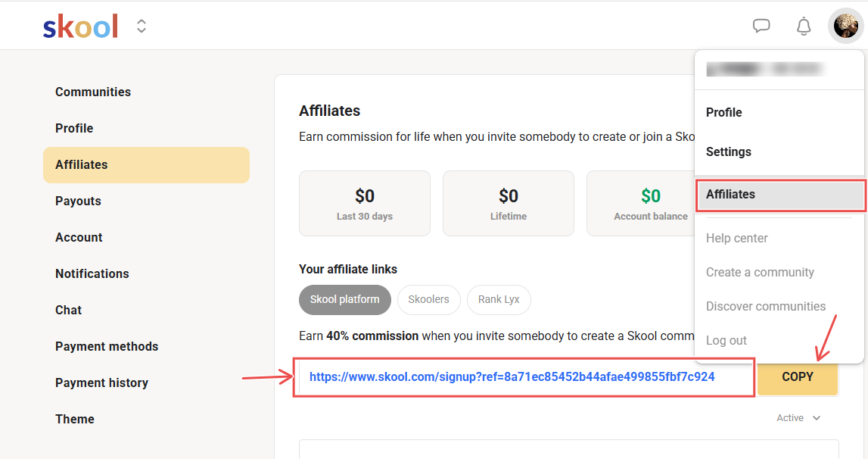Select Affiliates in left sidebar

(146, 164)
